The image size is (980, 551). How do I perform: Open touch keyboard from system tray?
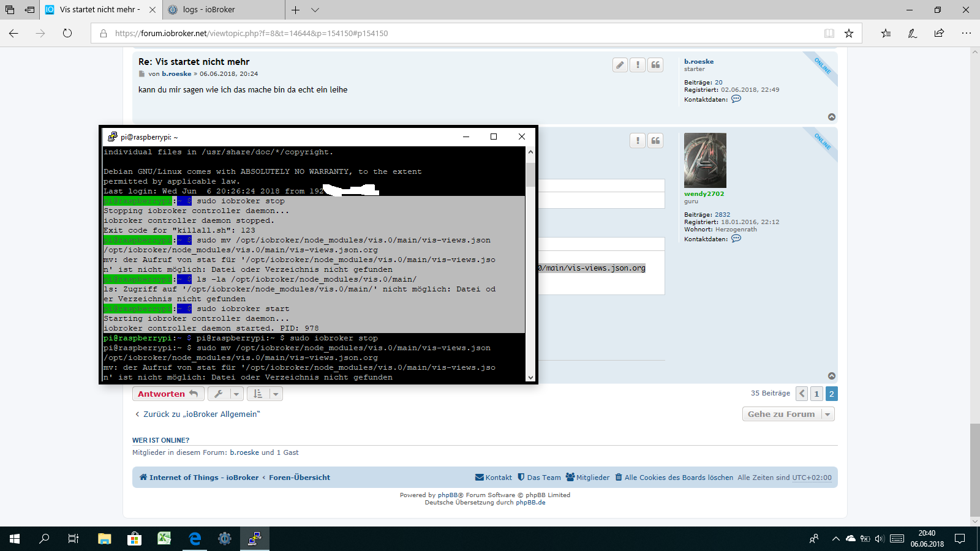897,539
